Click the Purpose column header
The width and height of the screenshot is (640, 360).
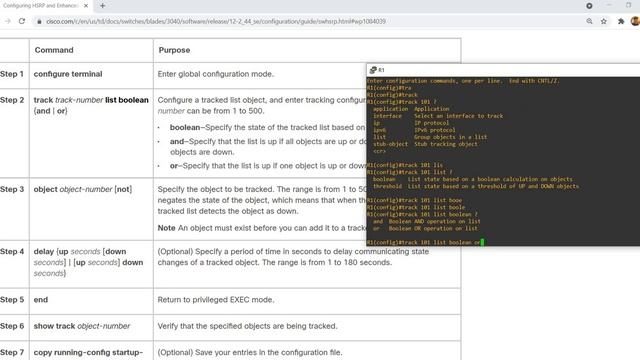pos(174,50)
